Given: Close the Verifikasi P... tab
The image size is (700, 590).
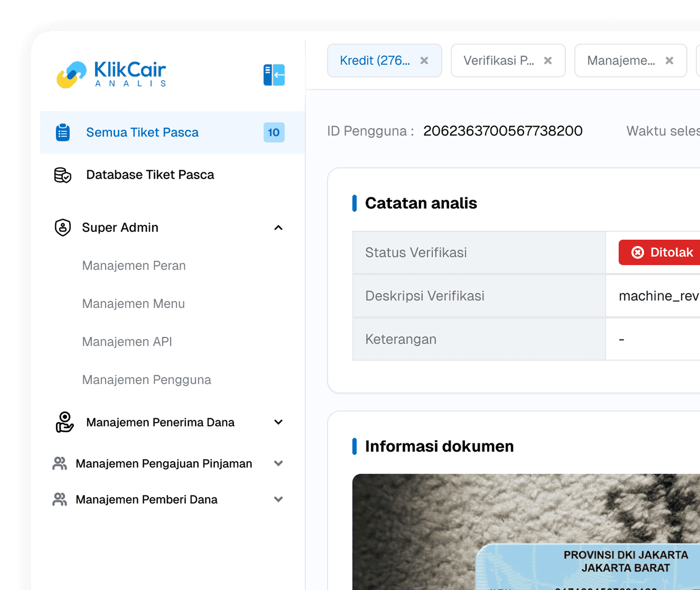Looking at the screenshot, I should coord(548,61).
